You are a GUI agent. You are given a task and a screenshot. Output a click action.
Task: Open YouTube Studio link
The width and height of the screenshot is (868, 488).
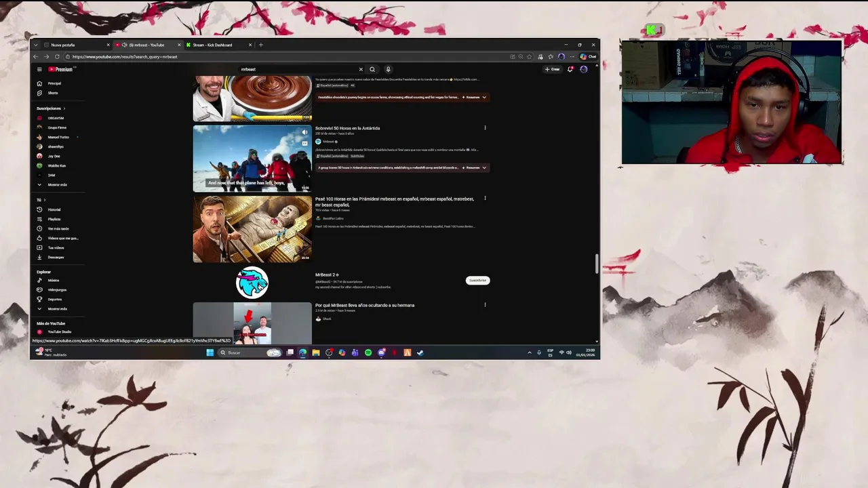click(59, 331)
